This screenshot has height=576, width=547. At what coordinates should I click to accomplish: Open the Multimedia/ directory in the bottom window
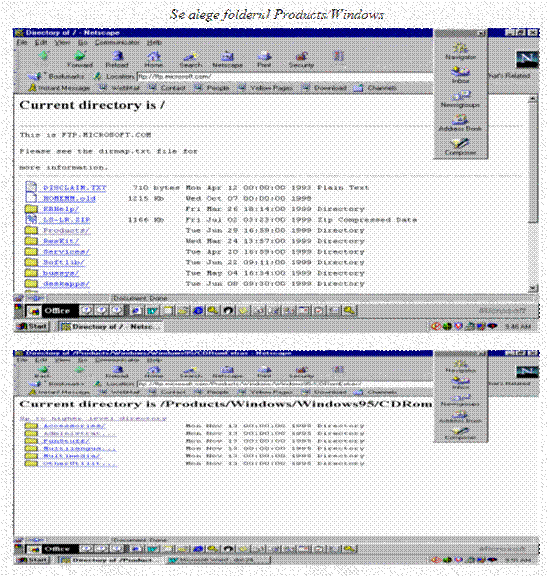tap(72, 456)
